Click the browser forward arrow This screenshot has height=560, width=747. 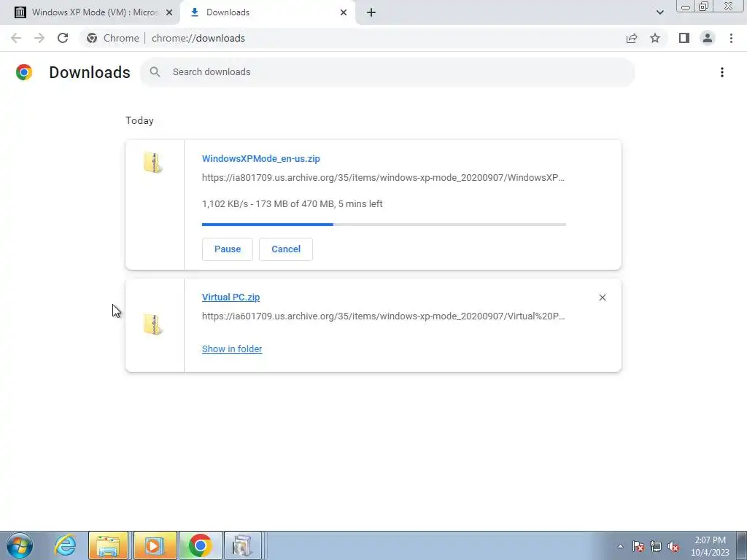point(39,38)
